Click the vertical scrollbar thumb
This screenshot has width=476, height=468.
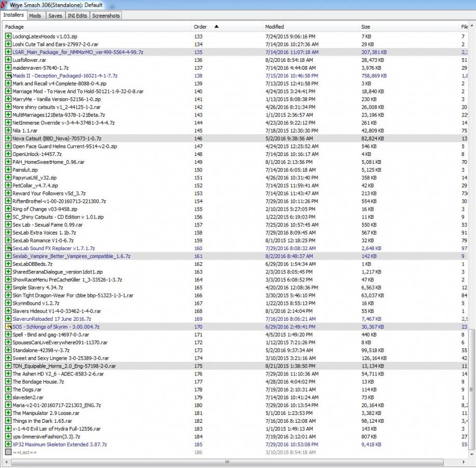[x=471, y=389]
